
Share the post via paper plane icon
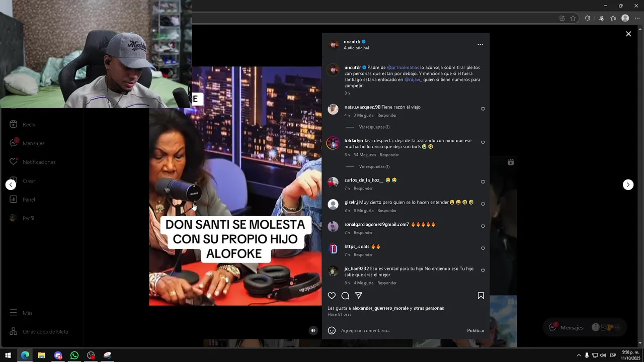[x=359, y=296]
